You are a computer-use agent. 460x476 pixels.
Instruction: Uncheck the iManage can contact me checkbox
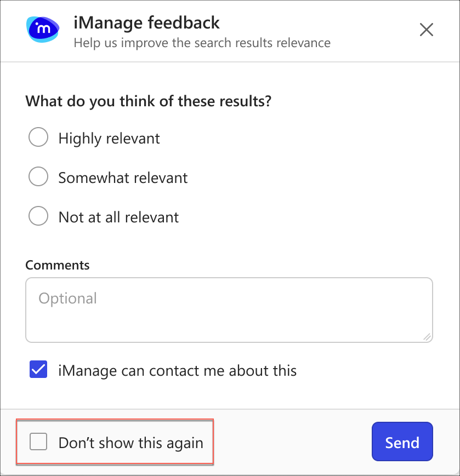[38, 370]
